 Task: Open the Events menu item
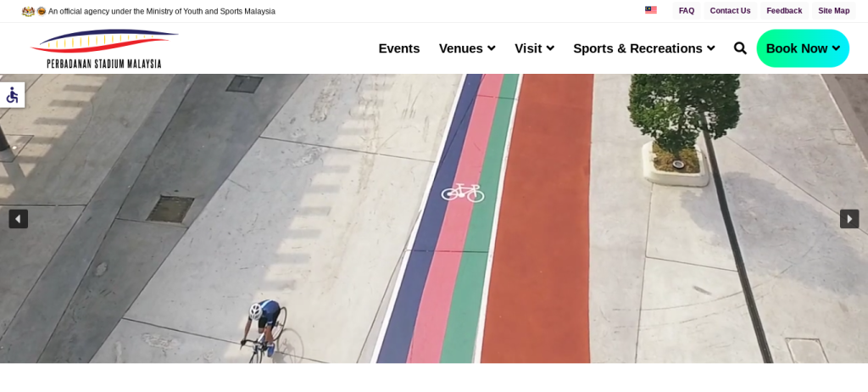pos(398,48)
